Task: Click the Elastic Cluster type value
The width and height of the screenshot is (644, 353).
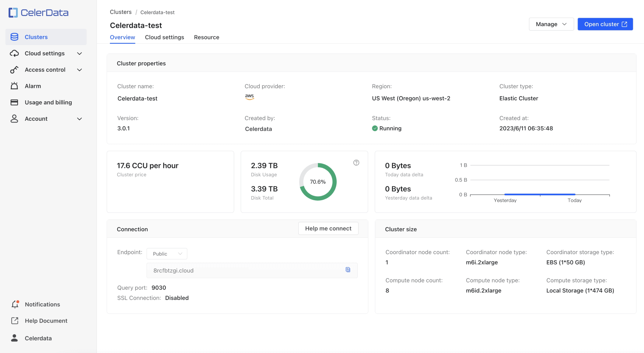Action: (519, 98)
